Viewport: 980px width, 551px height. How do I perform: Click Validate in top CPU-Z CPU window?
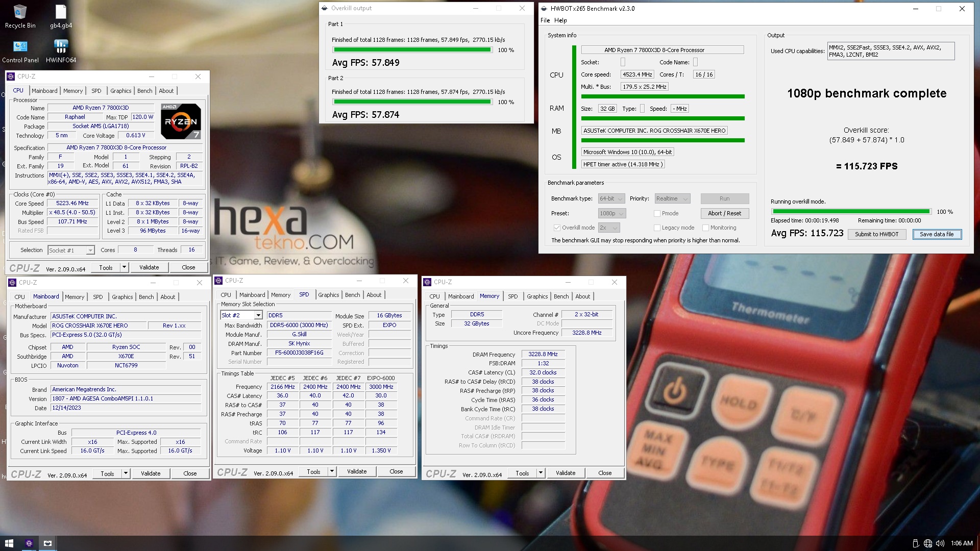click(149, 267)
